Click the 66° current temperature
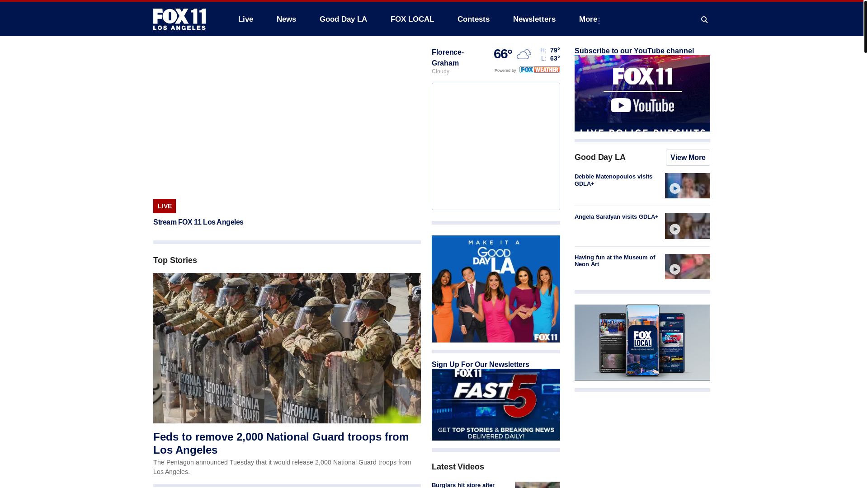The image size is (868, 488). click(x=503, y=54)
